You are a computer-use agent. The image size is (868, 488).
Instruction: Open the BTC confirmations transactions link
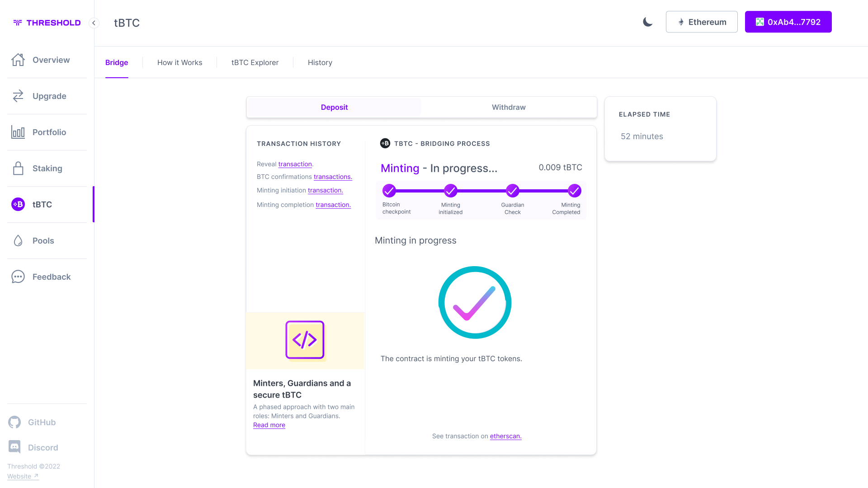tap(333, 177)
